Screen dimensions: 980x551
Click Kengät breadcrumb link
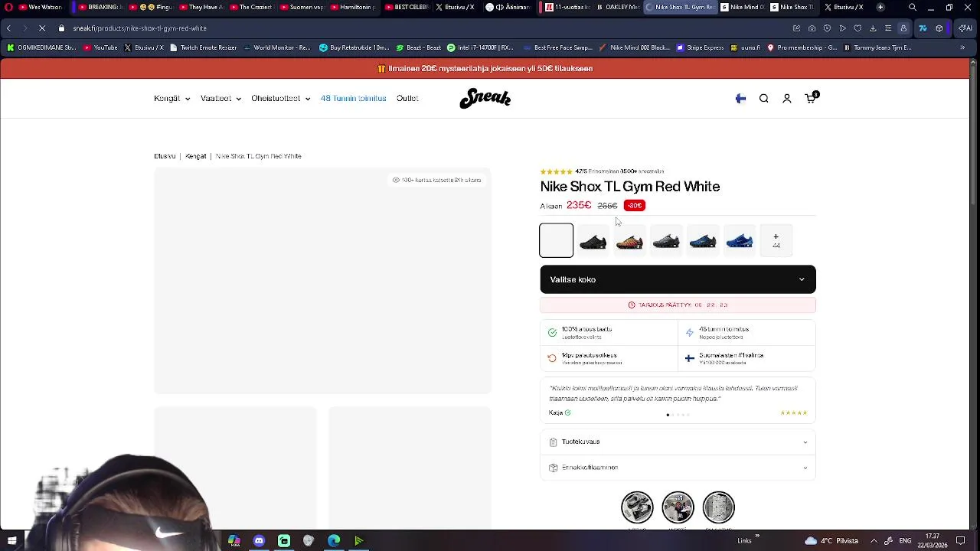click(x=196, y=156)
